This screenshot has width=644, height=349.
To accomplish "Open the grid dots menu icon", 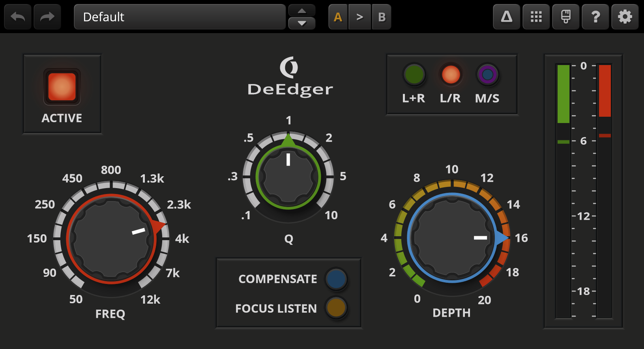I will click(x=536, y=17).
